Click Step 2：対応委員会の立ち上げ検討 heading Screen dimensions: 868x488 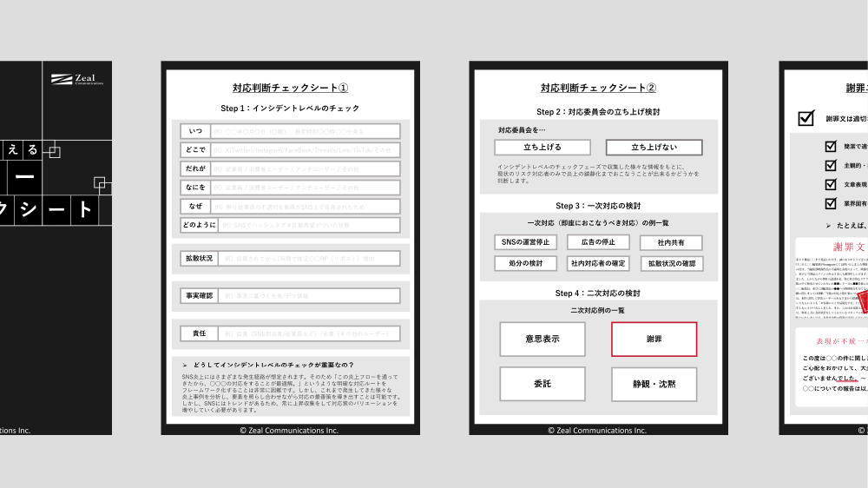pyautogui.click(x=598, y=111)
